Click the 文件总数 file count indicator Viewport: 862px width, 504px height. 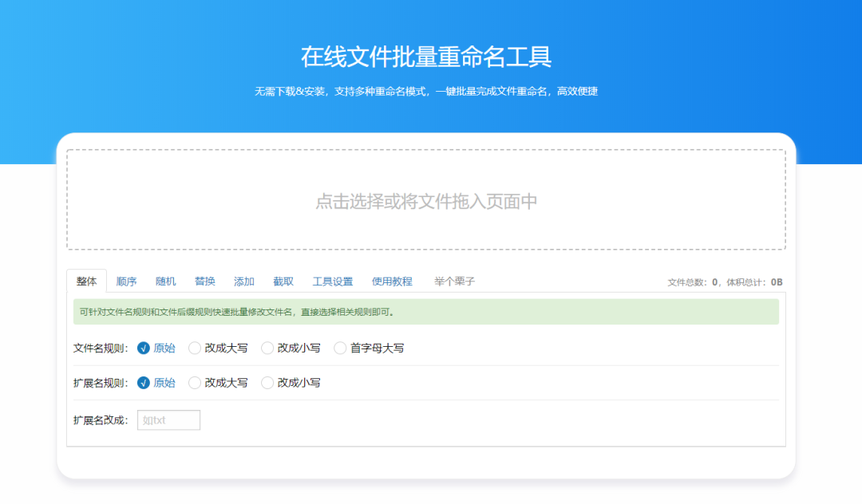[x=694, y=282]
